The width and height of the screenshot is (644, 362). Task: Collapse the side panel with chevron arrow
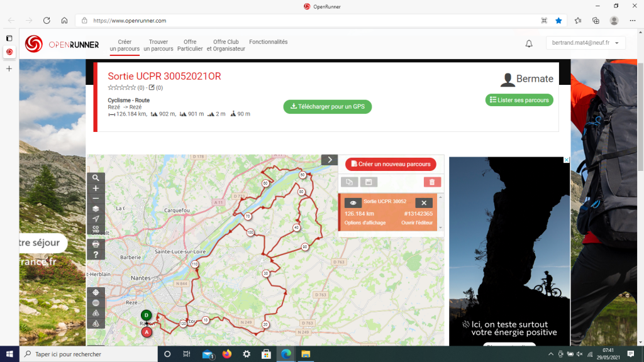pos(330,160)
